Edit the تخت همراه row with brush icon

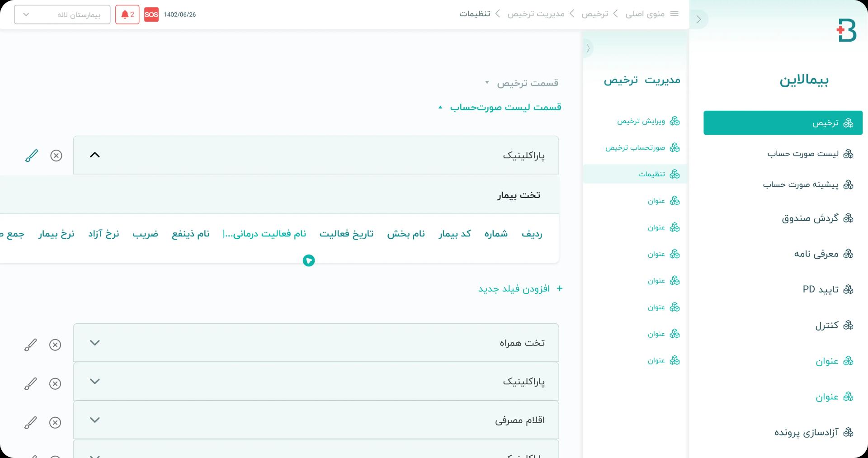pos(30,345)
